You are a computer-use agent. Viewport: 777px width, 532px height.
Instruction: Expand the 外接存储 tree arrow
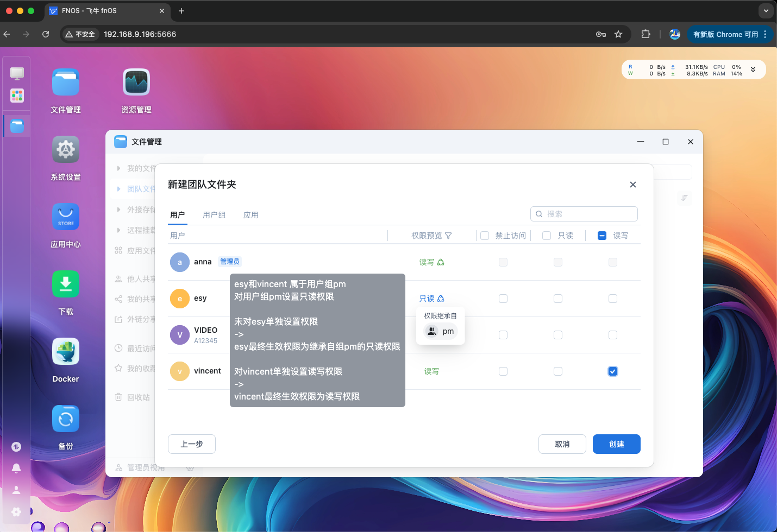[x=118, y=210]
